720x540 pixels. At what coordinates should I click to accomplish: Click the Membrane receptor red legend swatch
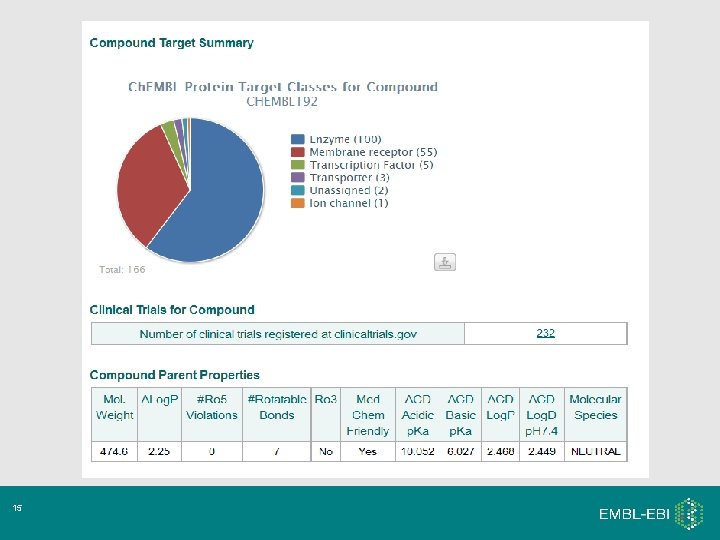tap(298, 152)
